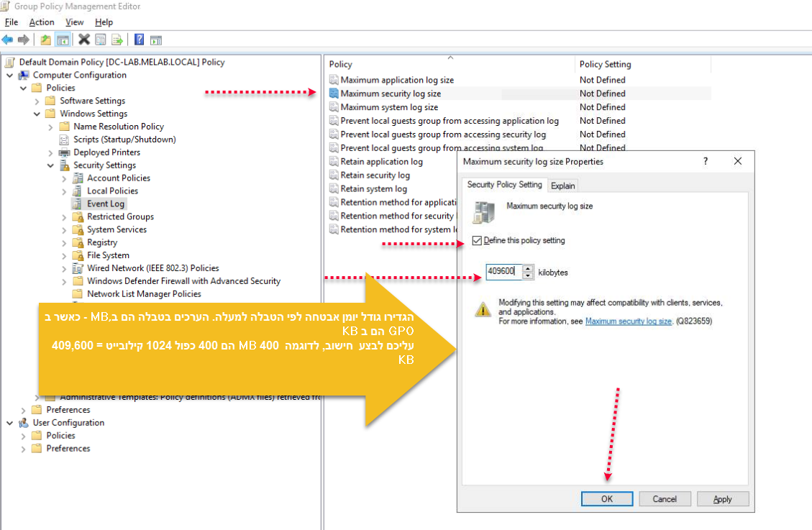Viewport: 812px width, 530px height.
Task: Click the blue Back arrow in toolbar
Action: point(8,40)
